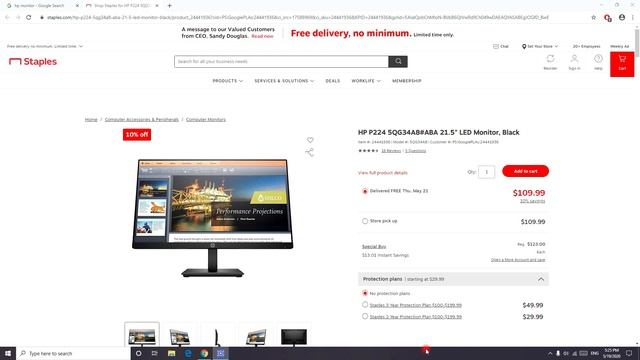Click the microphone icon in system tray

(x=558, y=353)
